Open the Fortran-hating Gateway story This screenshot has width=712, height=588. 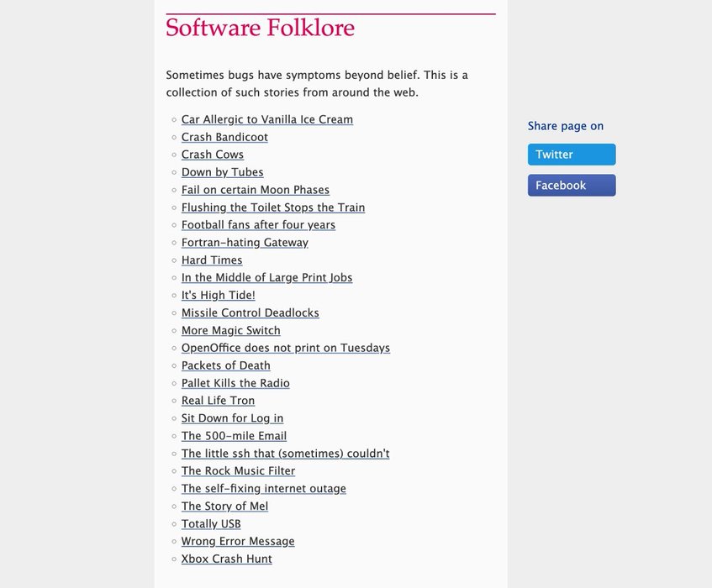245,243
